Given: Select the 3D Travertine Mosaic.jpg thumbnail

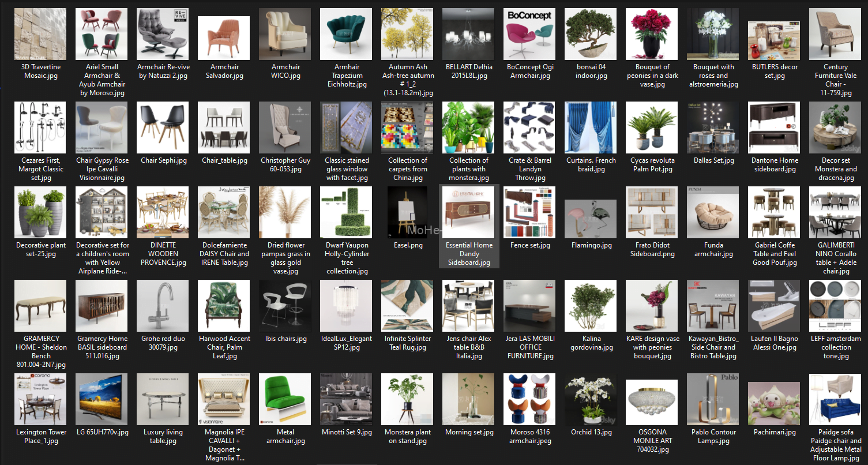Looking at the screenshot, I should pos(40,34).
